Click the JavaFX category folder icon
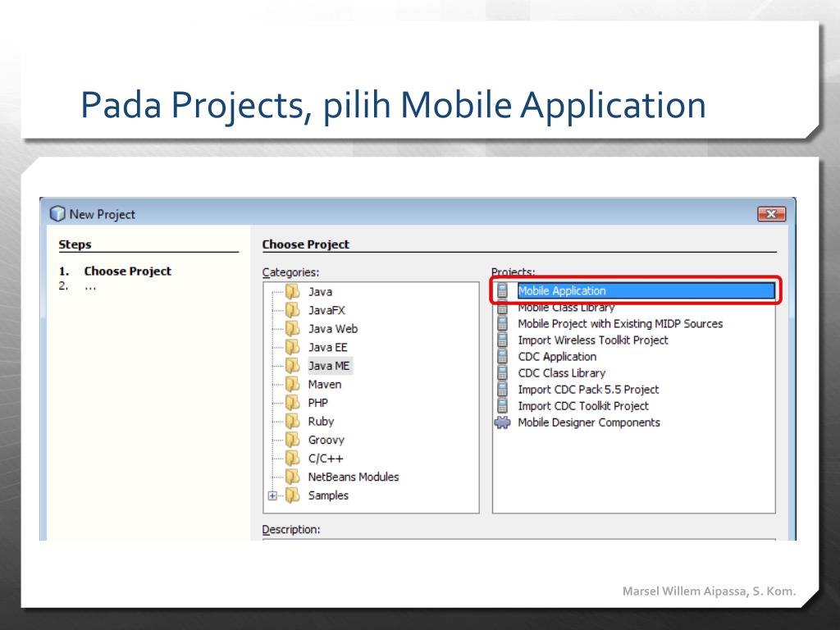 click(293, 310)
